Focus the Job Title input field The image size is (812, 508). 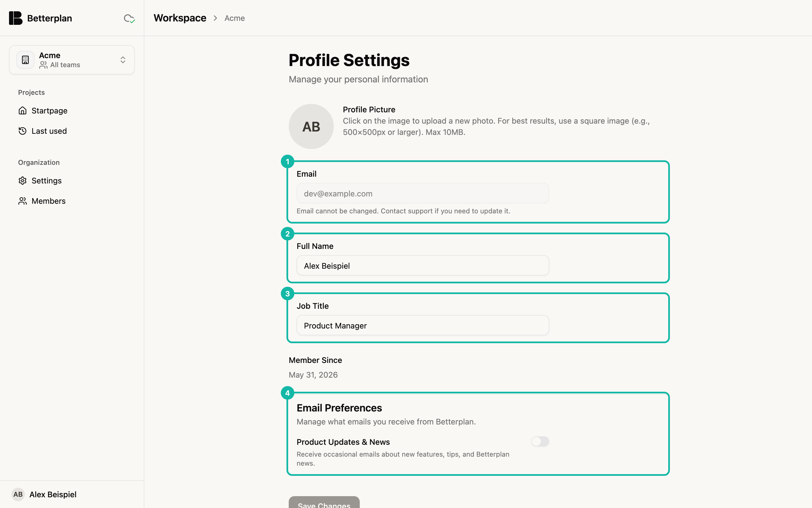(x=423, y=325)
